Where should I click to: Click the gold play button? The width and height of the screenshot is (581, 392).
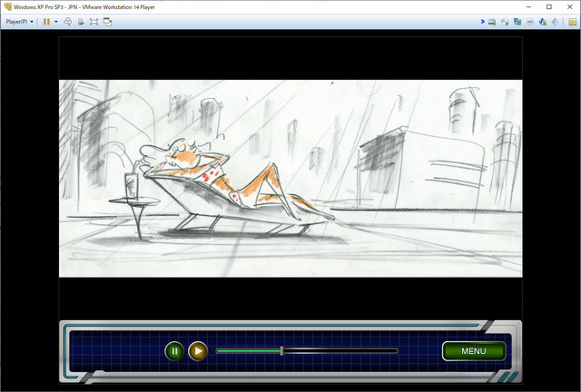pos(198,351)
